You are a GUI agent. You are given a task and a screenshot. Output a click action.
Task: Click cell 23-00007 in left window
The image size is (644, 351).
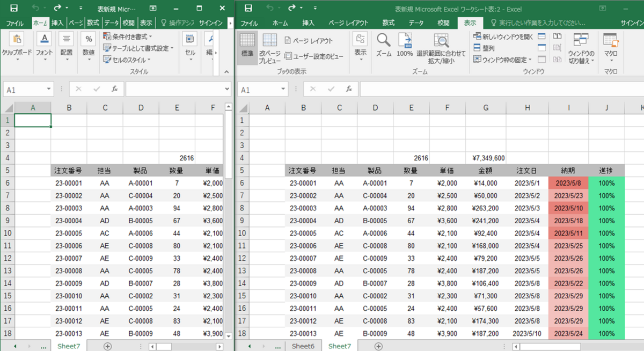[69, 258]
